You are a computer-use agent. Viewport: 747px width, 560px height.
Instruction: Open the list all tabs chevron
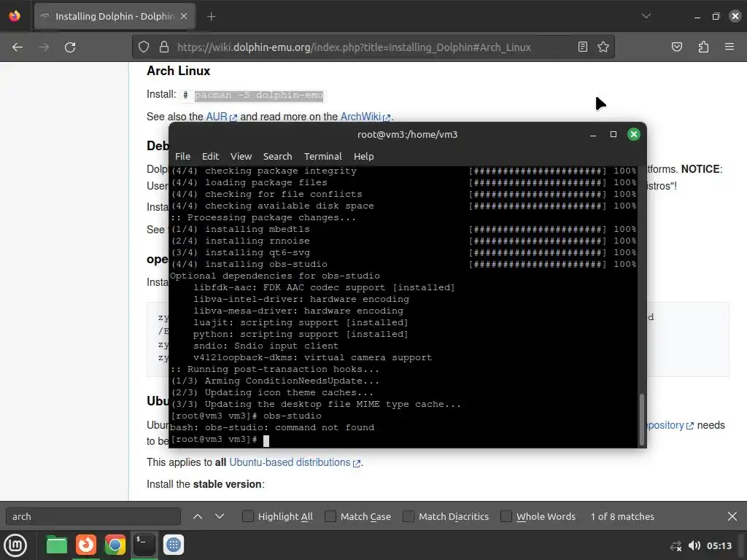(646, 16)
